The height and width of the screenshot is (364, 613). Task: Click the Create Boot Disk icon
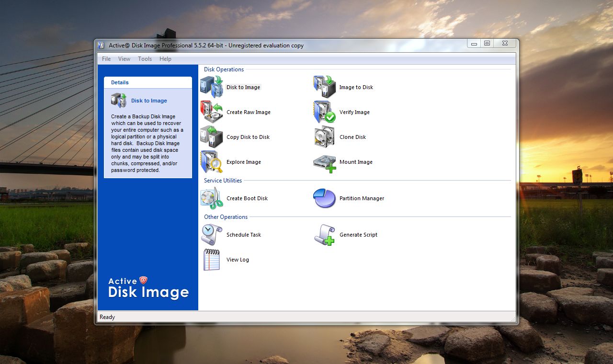point(212,198)
